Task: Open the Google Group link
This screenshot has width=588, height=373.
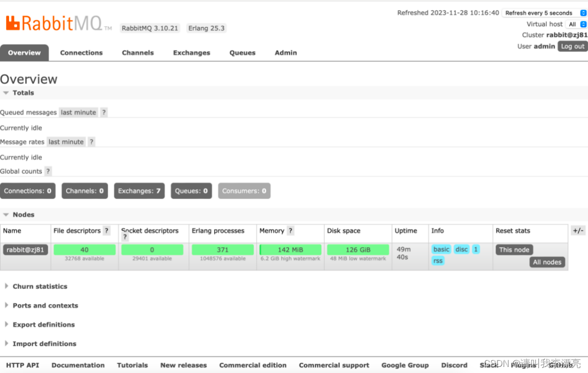Action: coord(405,365)
